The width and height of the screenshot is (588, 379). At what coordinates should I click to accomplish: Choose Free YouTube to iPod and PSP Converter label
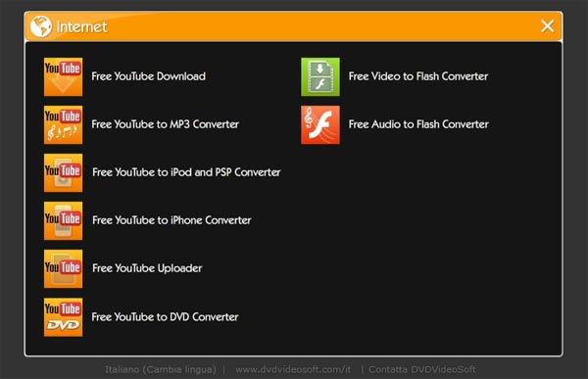tap(186, 172)
